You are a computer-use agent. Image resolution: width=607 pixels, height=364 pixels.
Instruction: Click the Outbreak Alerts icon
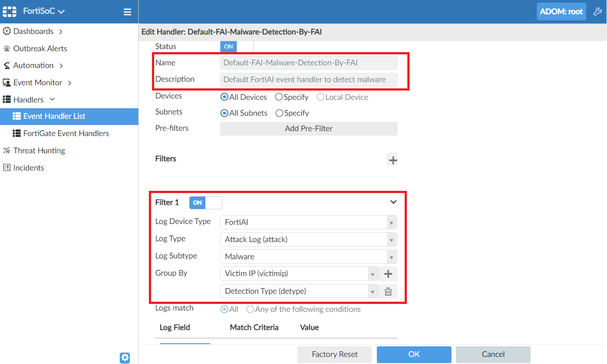pos(7,49)
